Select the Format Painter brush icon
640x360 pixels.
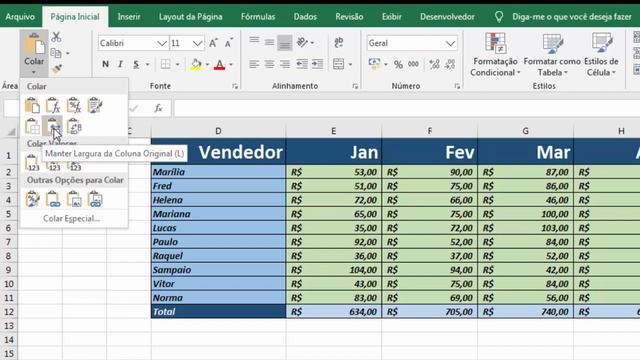tap(56, 69)
